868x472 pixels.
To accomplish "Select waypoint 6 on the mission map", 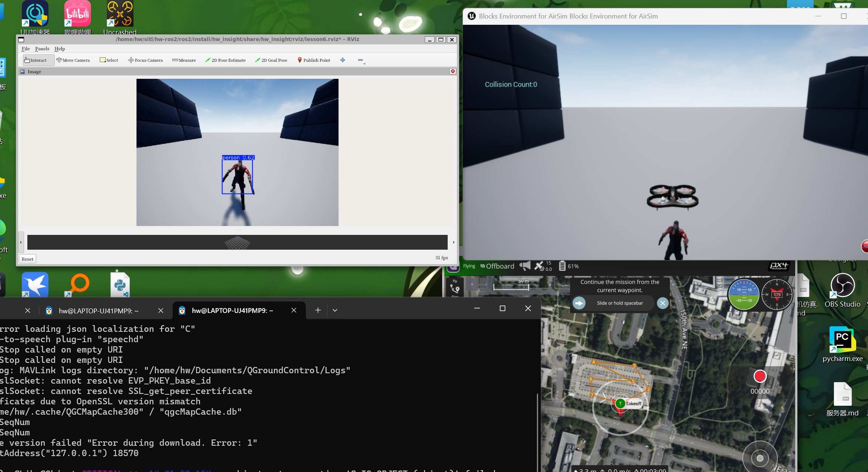I will pyautogui.click(x=591, y=379).
